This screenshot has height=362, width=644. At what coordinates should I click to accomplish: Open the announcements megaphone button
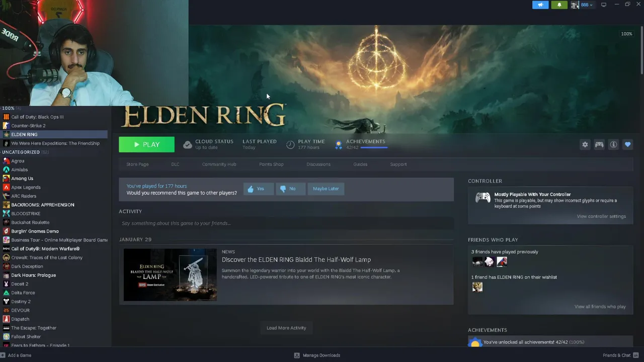(540, 5)
